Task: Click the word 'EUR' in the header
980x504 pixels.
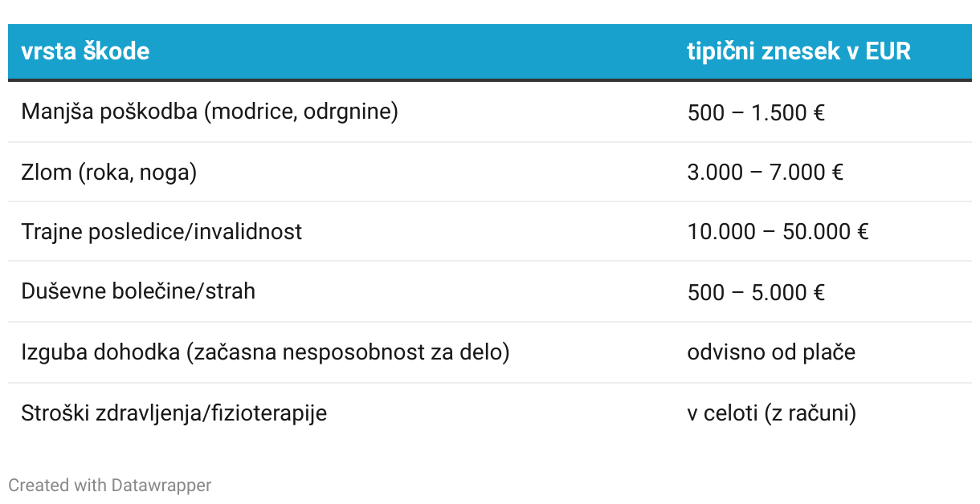Action: [888, 51]
